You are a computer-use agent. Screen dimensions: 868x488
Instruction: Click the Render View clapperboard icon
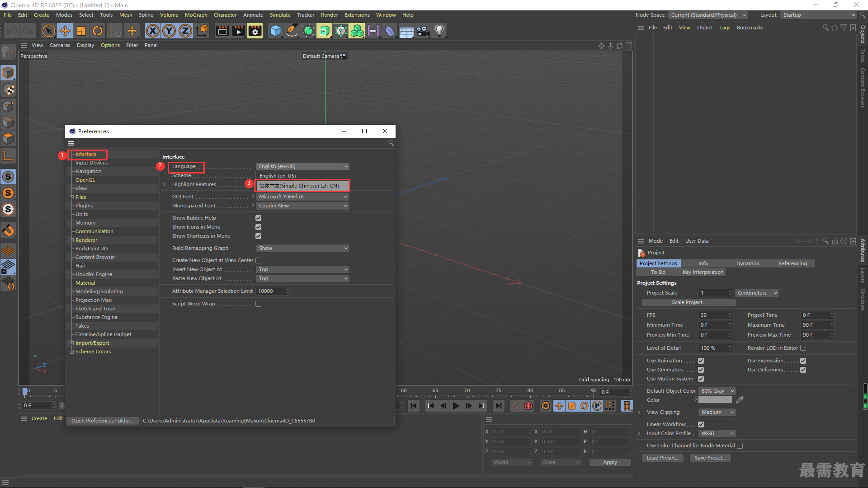222,31
